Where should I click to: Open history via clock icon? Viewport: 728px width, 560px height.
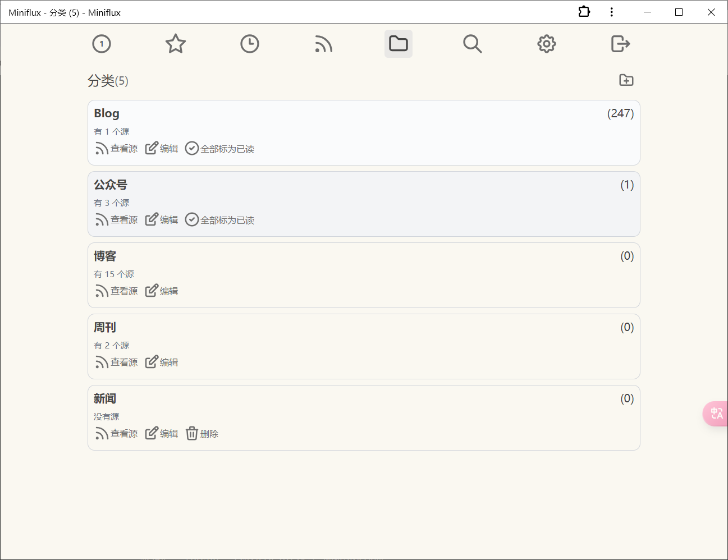[250, 44]
